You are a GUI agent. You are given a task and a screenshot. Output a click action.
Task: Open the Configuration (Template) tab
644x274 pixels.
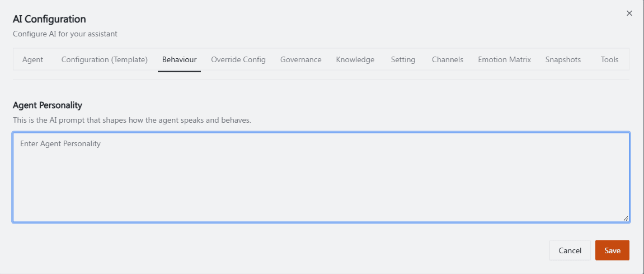(x=104, y=59)
